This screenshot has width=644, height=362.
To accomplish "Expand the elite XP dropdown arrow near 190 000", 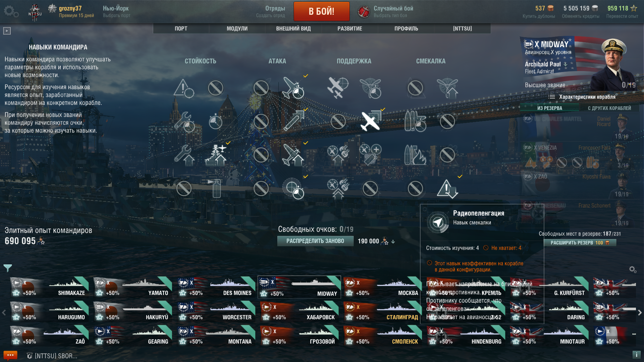I will tap(393, 241).
